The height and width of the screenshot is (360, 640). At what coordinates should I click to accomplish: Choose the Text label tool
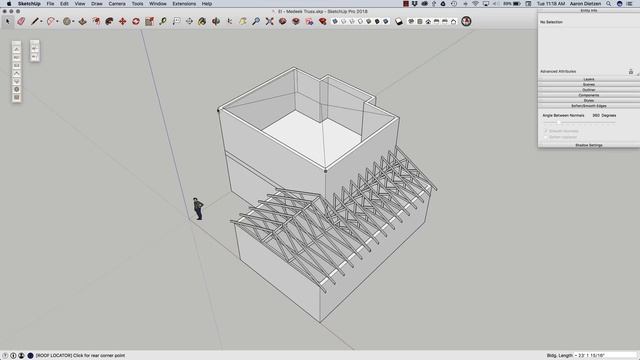pyautogui.click(x=176, y=21)
